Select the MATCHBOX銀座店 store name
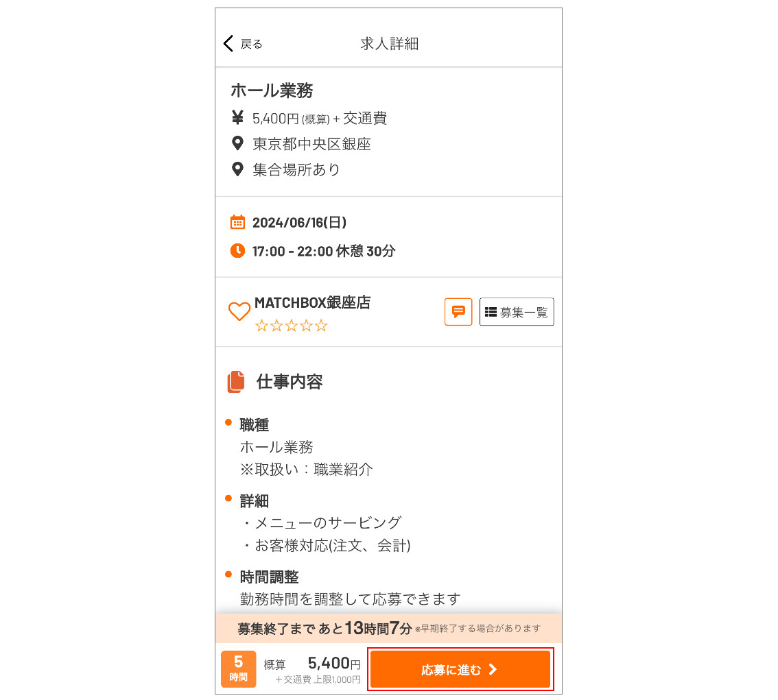Image resolution: width=778 pixels, height=700 pixels. [x=312, y=302]
